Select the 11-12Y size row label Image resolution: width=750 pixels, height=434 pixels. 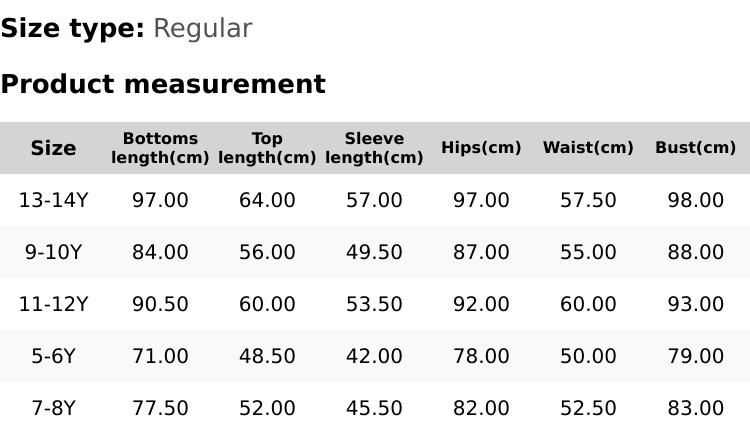(x=53, y=304)
